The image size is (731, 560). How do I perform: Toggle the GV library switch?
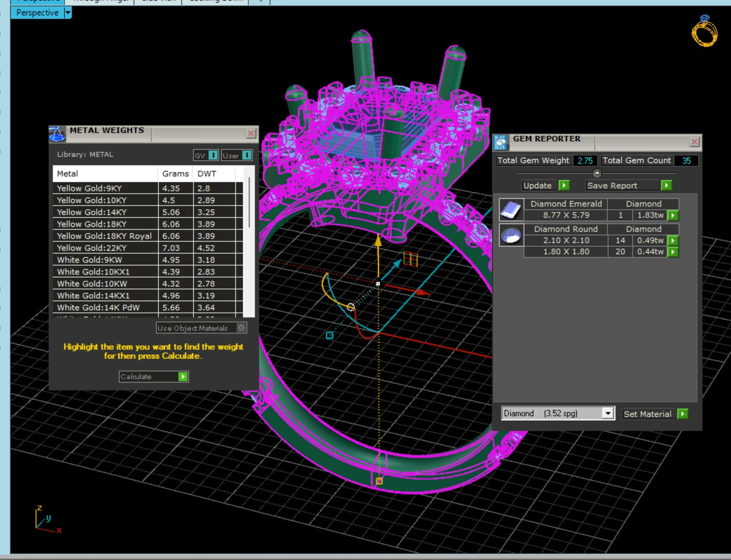coord(213,155)
